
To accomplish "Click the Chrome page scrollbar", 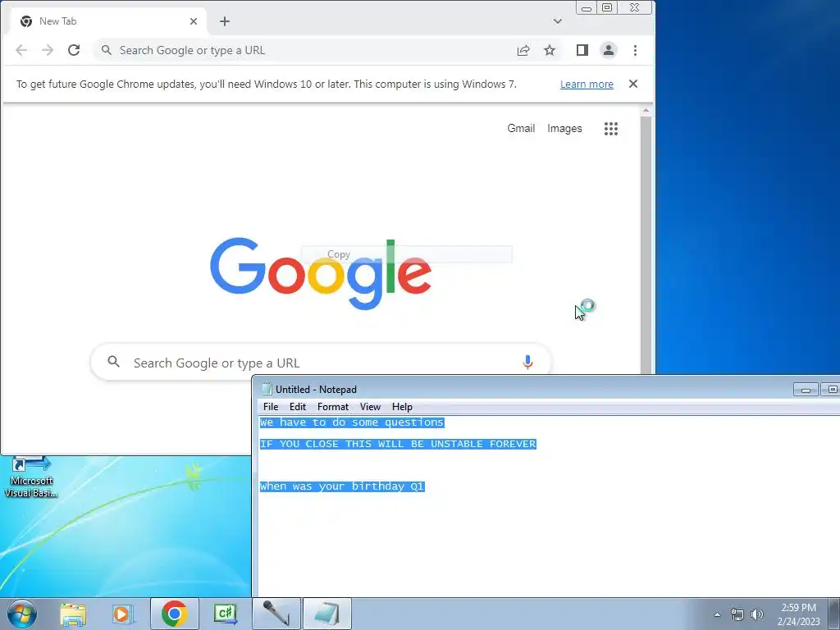I will click(x=646, y=244).
